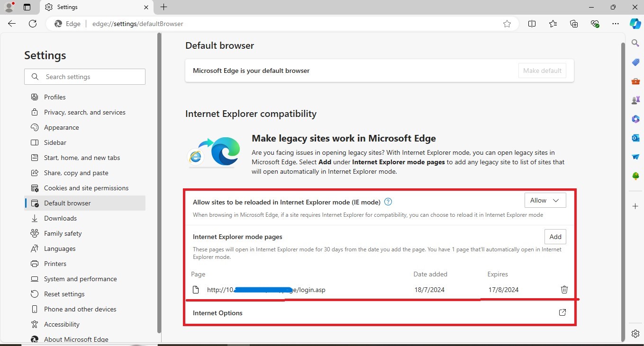Click the expiry date 17/8/2024

point(503,290)
